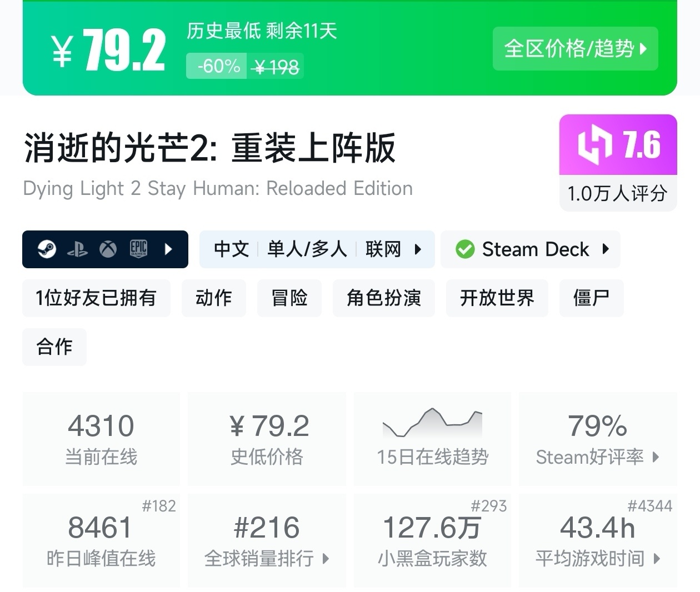Click the Xbox platform icon

[108, 249]
